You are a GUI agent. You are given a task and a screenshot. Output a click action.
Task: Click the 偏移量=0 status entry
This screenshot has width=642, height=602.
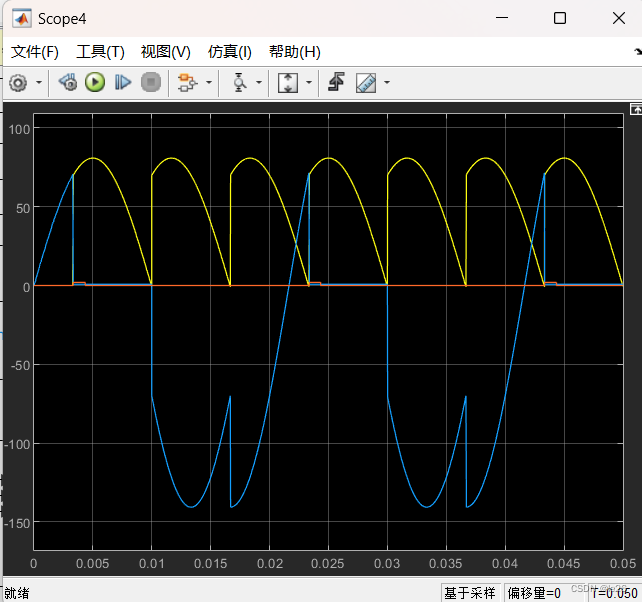coord(534,593)
